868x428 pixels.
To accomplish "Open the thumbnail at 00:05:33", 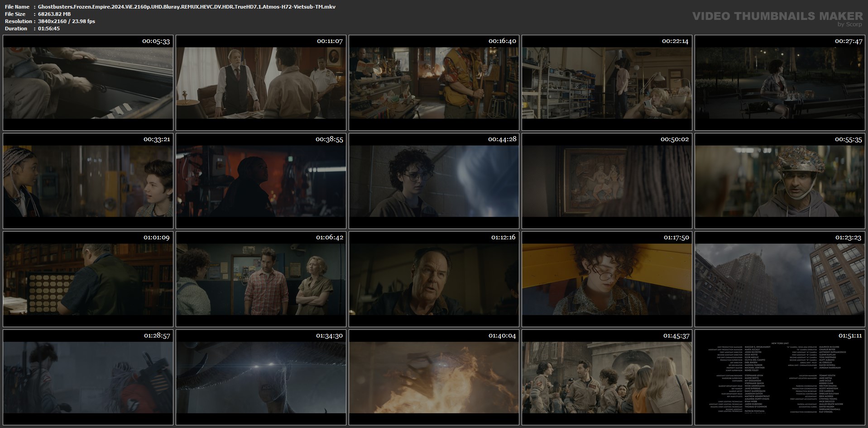I will [88, 83].
